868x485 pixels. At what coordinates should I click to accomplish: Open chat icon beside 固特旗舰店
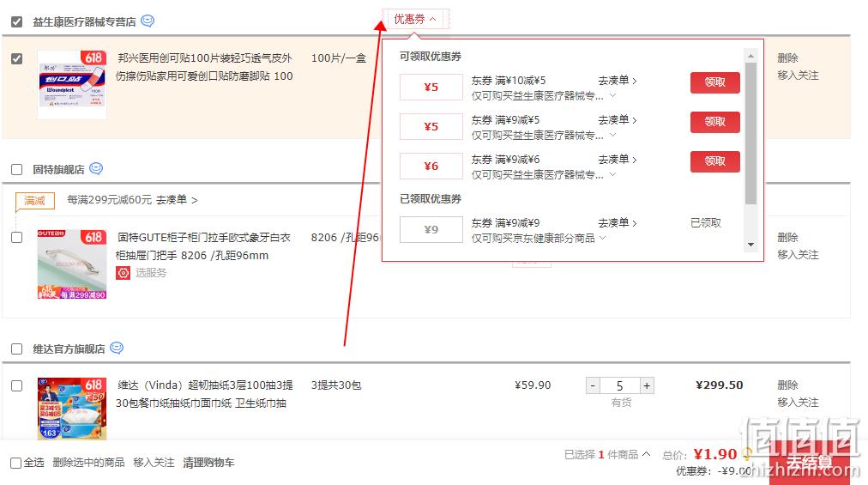coord(96,168)
